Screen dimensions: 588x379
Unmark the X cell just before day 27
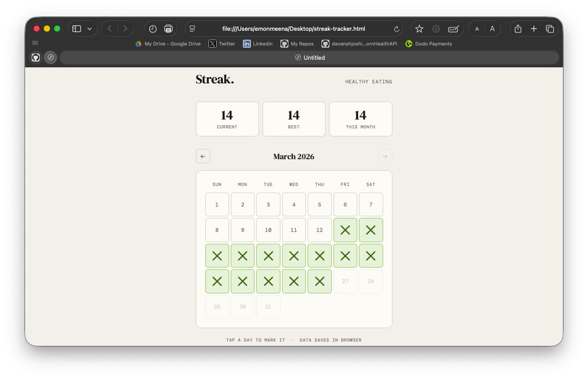click(x=319, y=281)
